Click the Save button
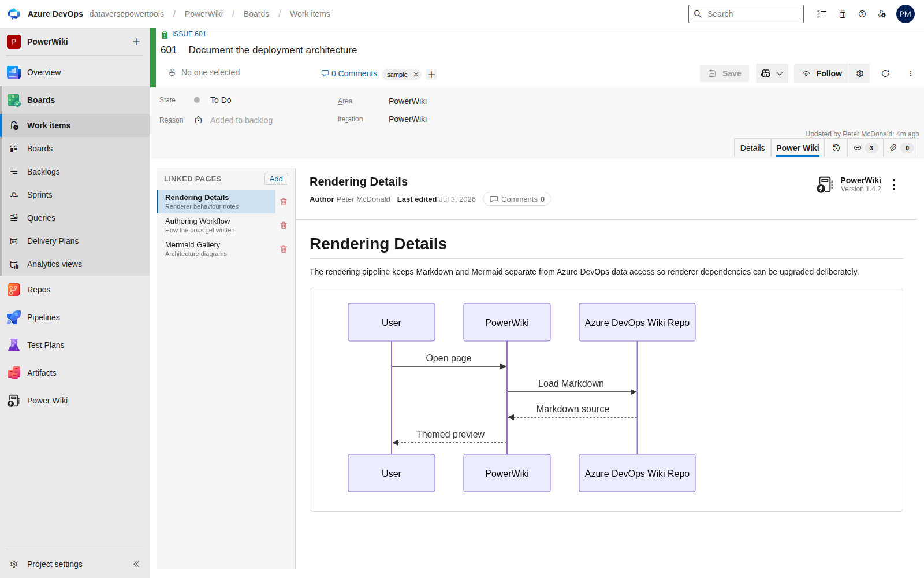The height and width of the screenshot is (578, 924). (x=724, y=73)
